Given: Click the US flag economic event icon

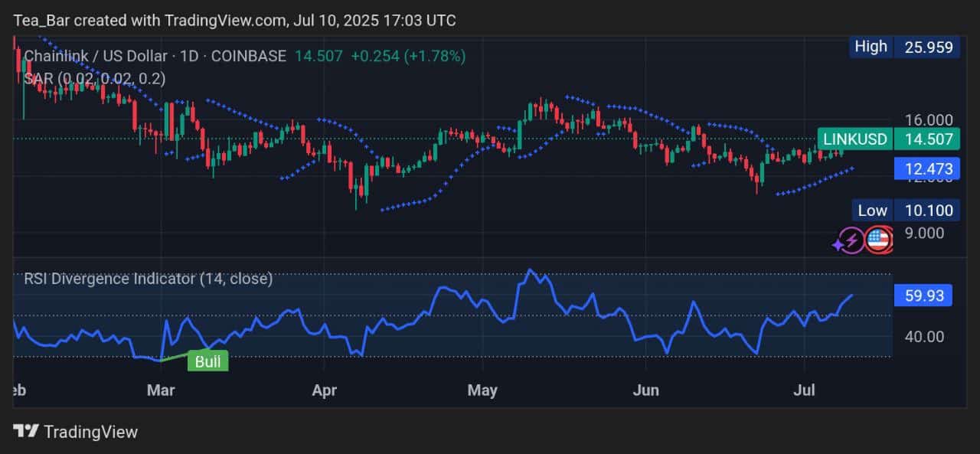Looking at the screenshot, I should click(880, 241).
